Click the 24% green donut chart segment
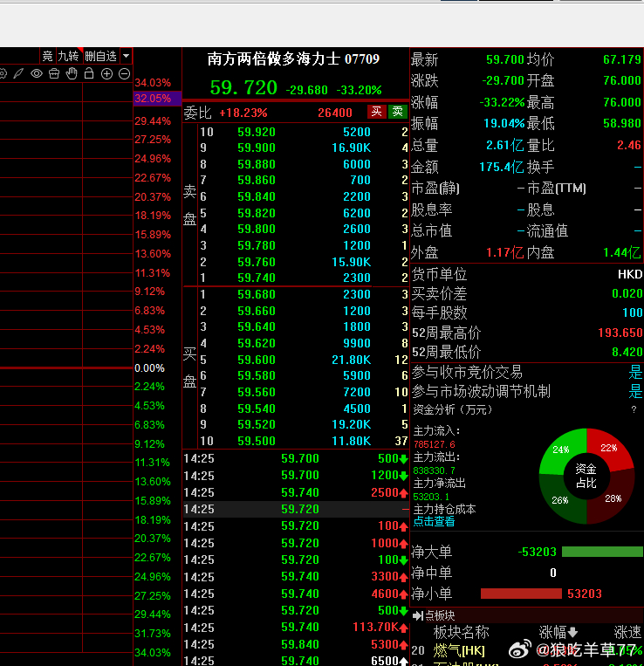This screenshot has height=666, width=644. pos(561,450)
